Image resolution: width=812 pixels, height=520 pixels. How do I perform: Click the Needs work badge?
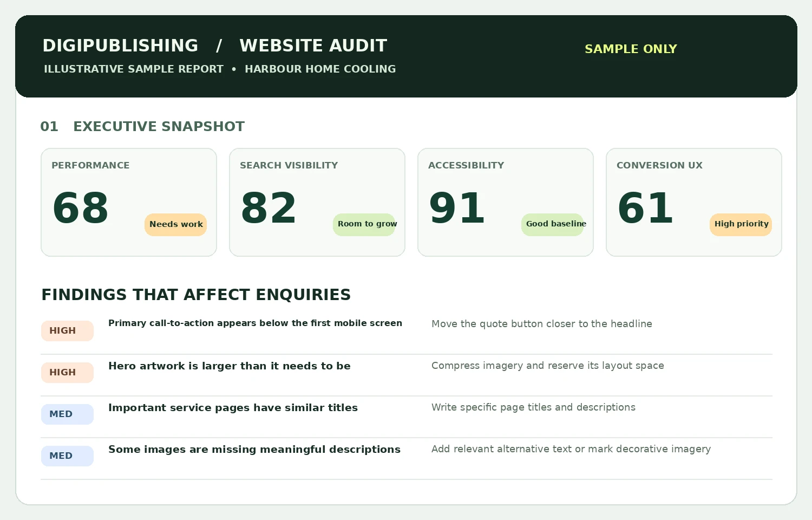click(x=176, y=224)
